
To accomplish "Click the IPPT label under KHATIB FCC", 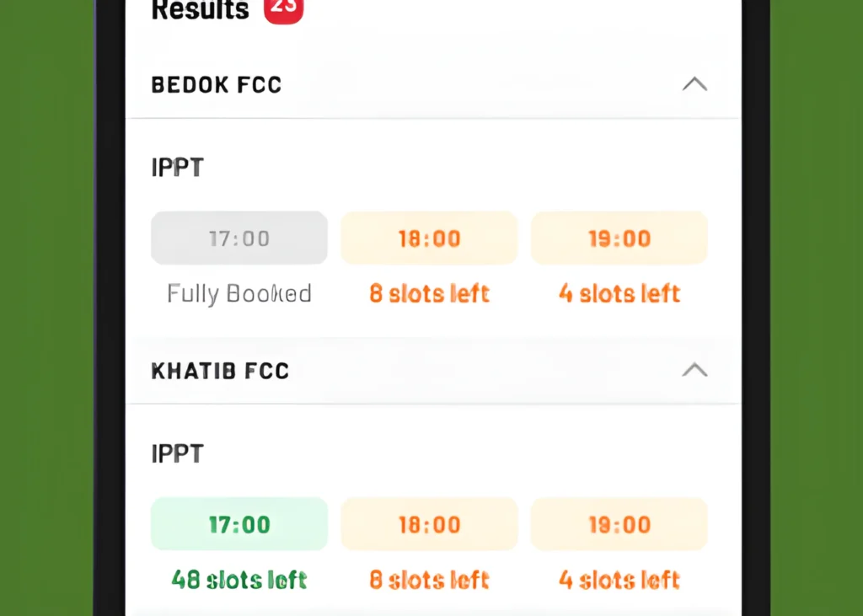I will 177,453.
